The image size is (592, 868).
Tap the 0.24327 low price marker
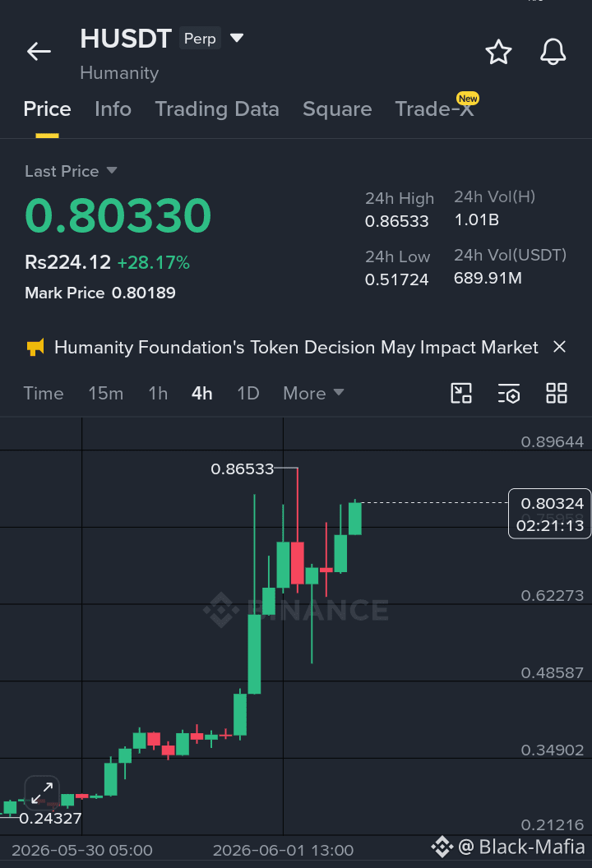(50, 818)
